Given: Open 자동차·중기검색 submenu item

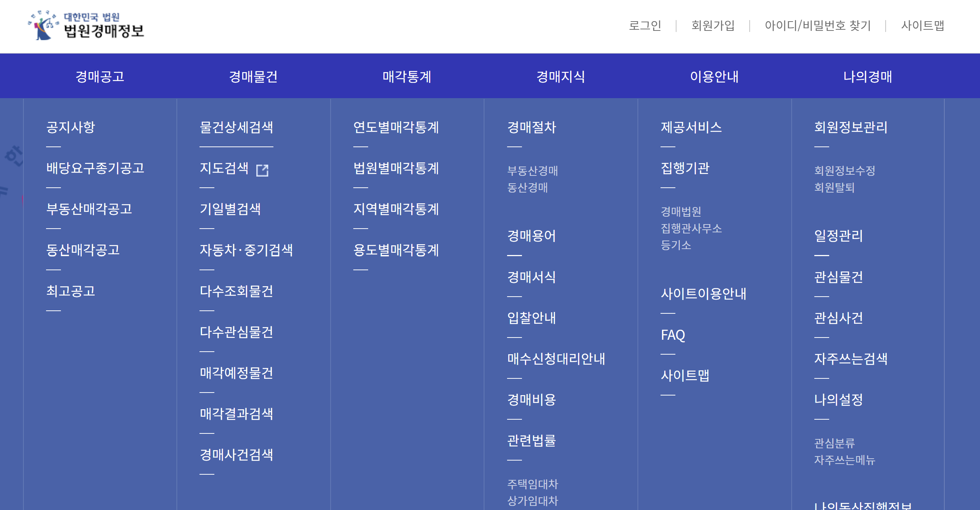Looking at the screenshot, I should click(x=246, y=250).
